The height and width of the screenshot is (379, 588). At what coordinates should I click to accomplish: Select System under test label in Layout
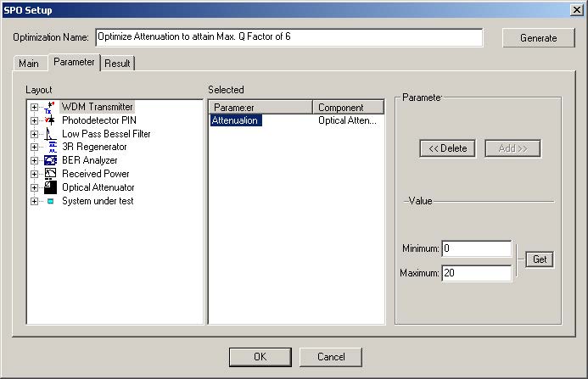point(98,201)
